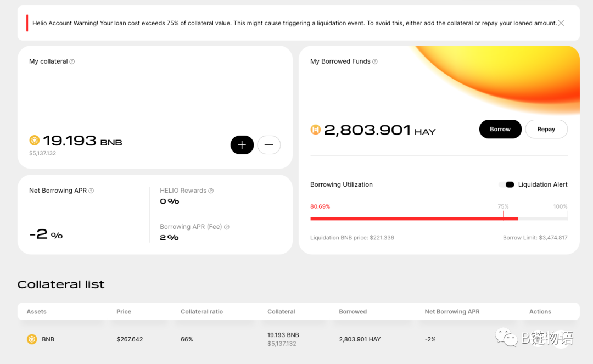The image size is (593, 364).
Task: Click the Collateral list heading
Action: 61,284
